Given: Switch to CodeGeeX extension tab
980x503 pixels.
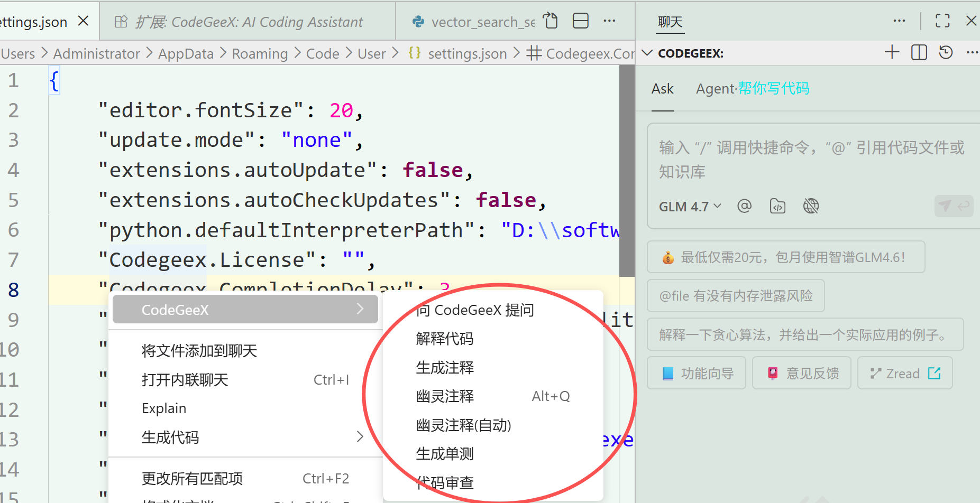Looking at the screenshot, I should [x=248, y=22].
